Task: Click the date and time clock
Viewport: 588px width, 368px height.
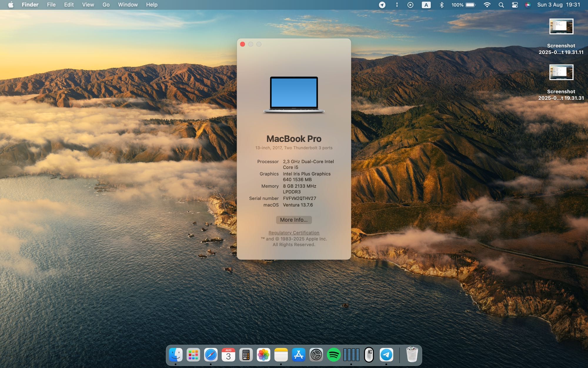Action: 559,5
